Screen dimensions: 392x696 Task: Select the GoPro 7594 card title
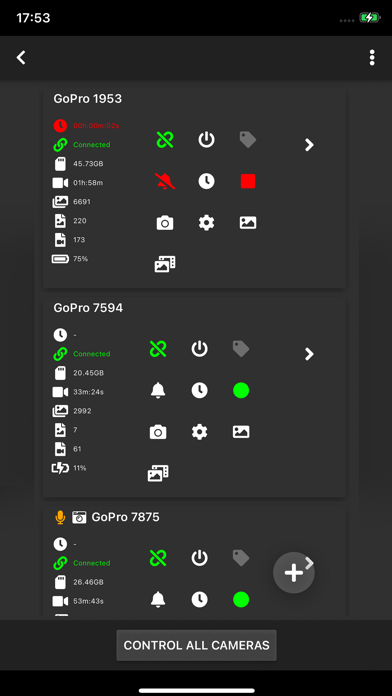(x=88, y=308)
